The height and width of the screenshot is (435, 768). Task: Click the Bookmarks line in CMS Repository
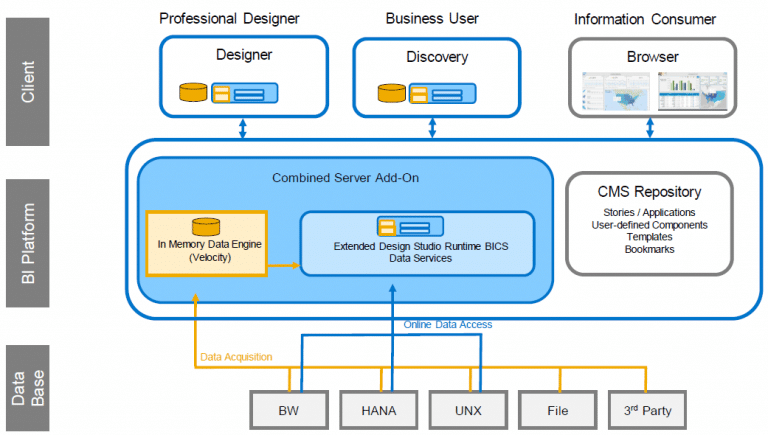tap(649, 249)
